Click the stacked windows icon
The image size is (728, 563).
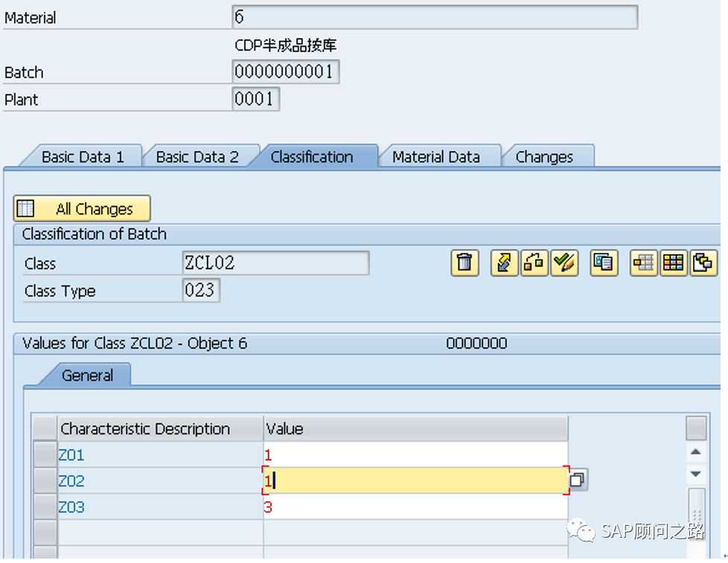tap(703, 263)
